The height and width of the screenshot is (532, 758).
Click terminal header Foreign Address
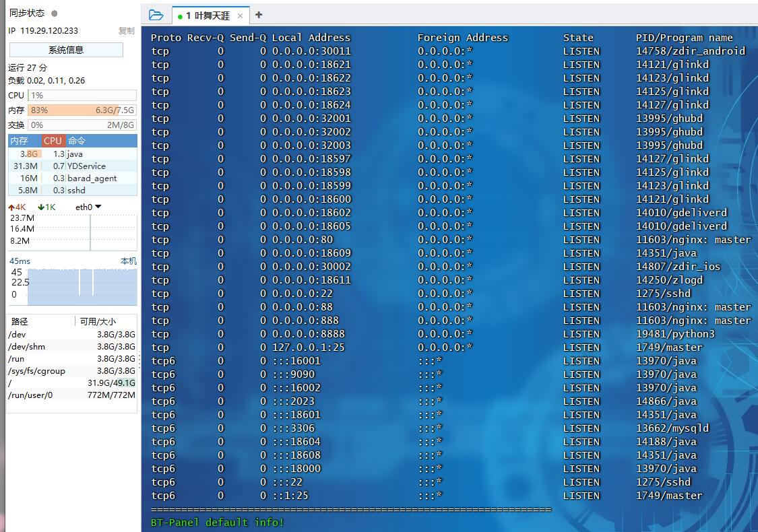463,38
